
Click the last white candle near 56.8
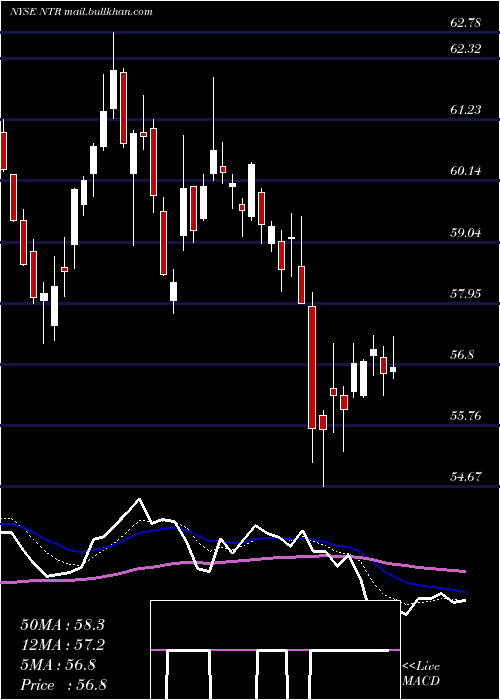pyautogui.click(x=393, y=369)
